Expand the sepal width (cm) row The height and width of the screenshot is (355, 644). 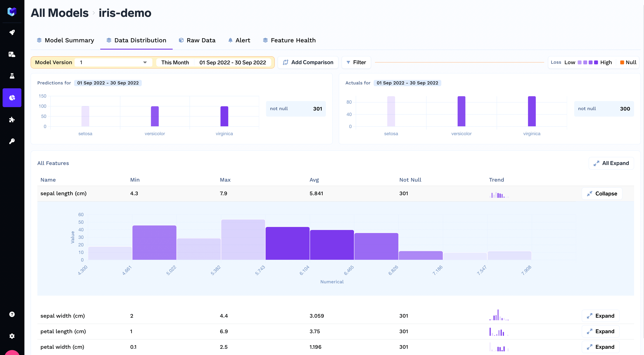(601, 316)
